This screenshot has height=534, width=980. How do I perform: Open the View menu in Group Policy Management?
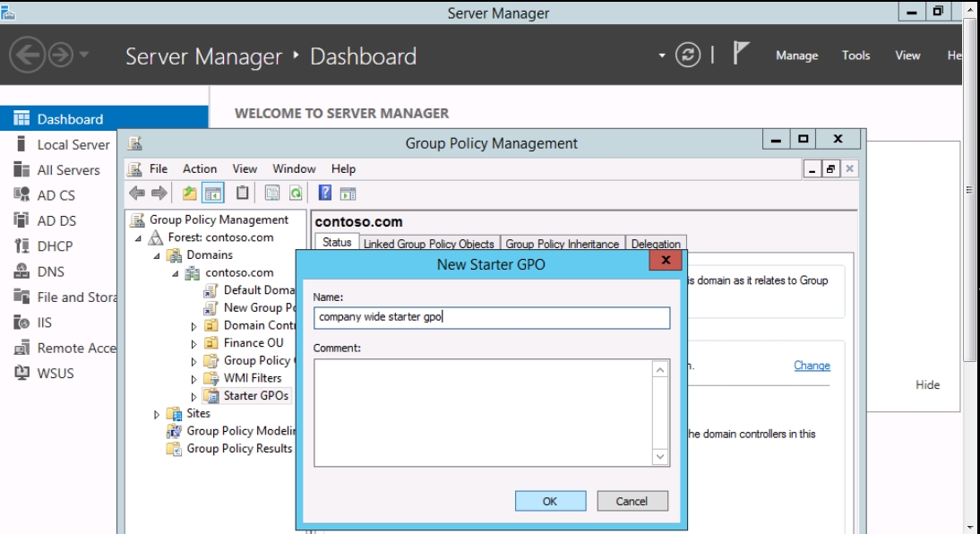(245, 168)
